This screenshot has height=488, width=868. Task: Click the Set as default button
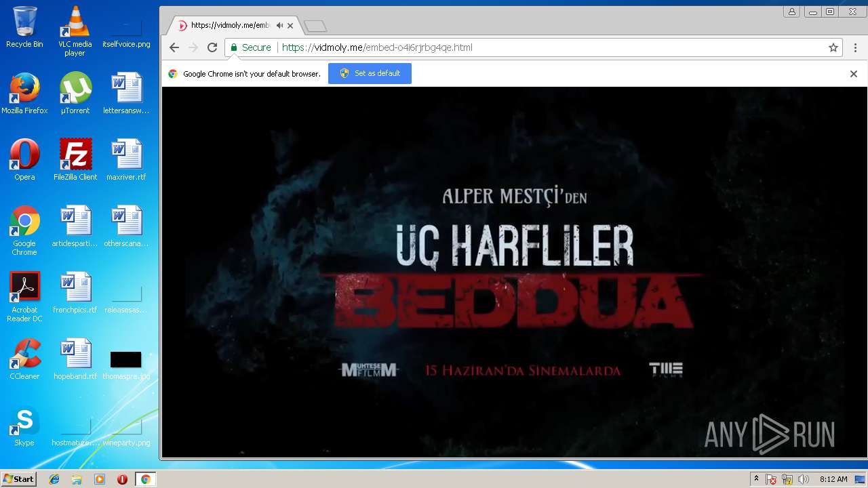pos(370,73)
